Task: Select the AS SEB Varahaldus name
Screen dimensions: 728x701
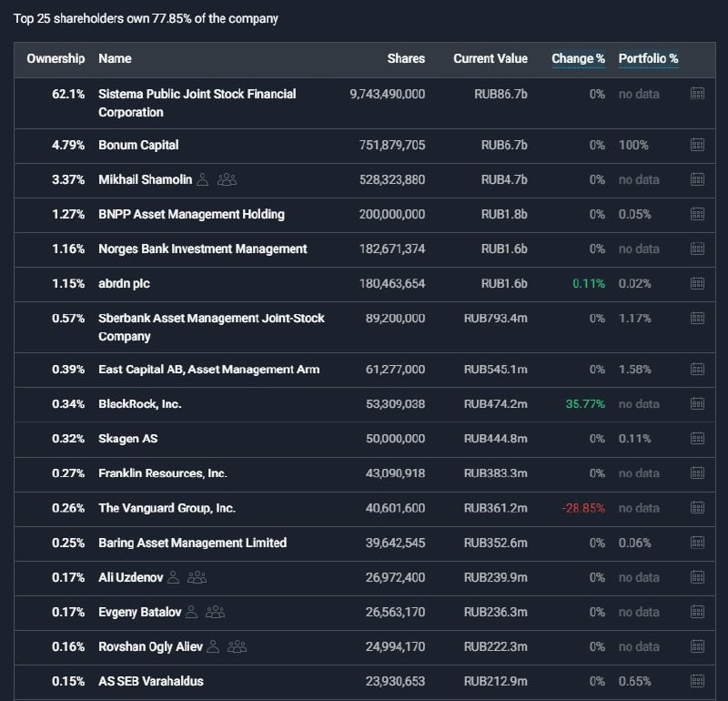Action: (x=151, y=681)
